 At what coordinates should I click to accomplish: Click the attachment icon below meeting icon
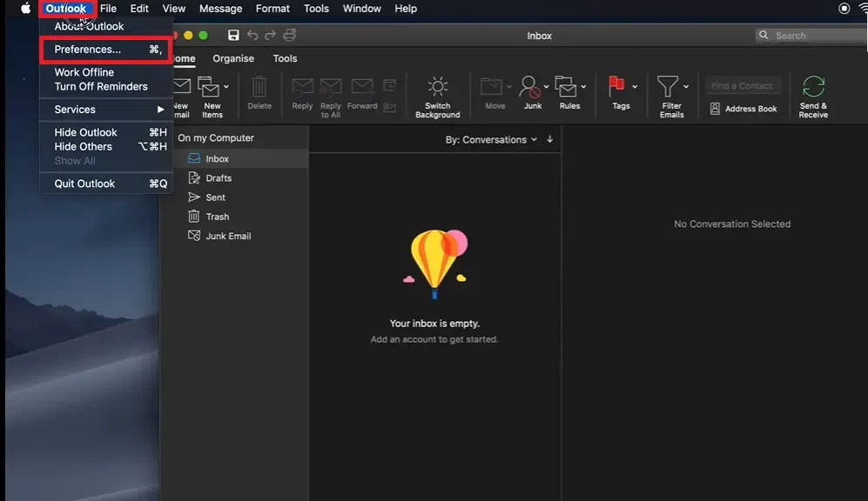390,108
